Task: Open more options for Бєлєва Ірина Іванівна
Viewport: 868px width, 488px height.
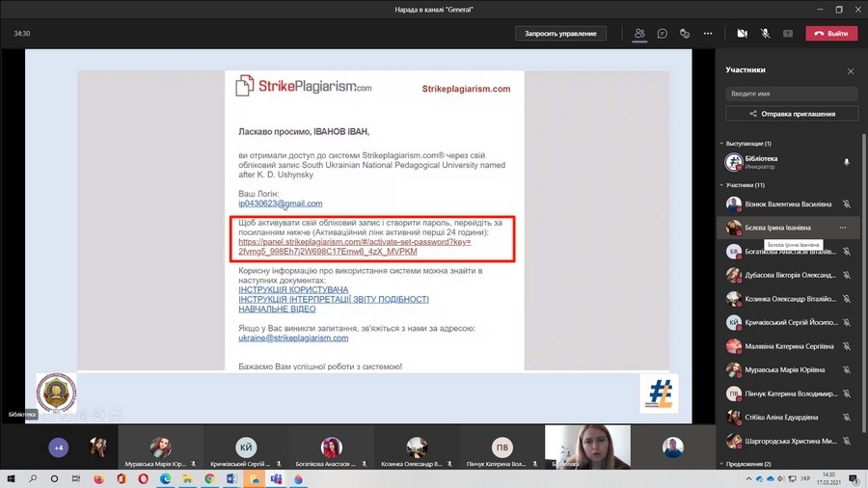Action: click(x=843, y=228)
